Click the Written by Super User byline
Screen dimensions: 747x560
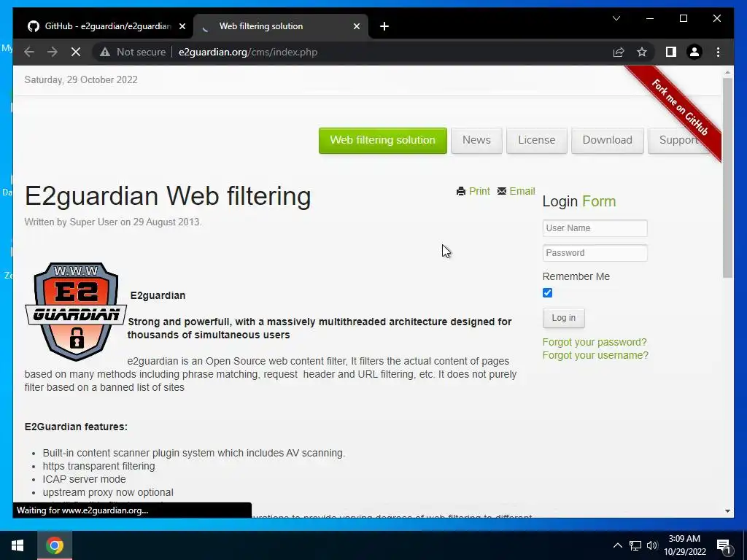[113, 222]
